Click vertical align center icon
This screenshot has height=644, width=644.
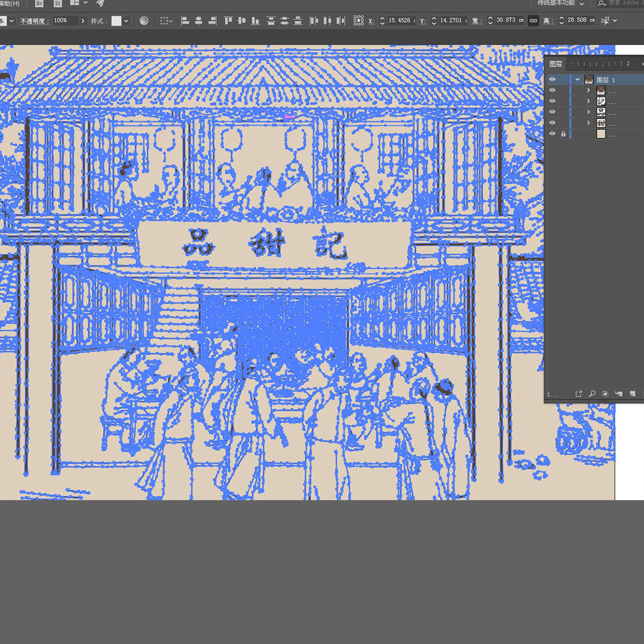tap(242, 21)
